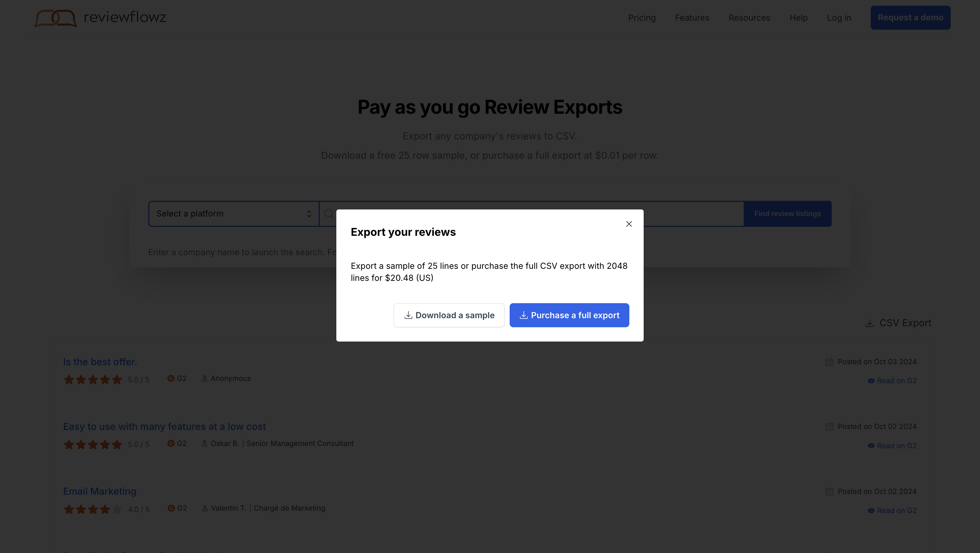The height and width of the screenshot is (553, 980).
Task: Click Download a sample button
Action: (449, 315)
